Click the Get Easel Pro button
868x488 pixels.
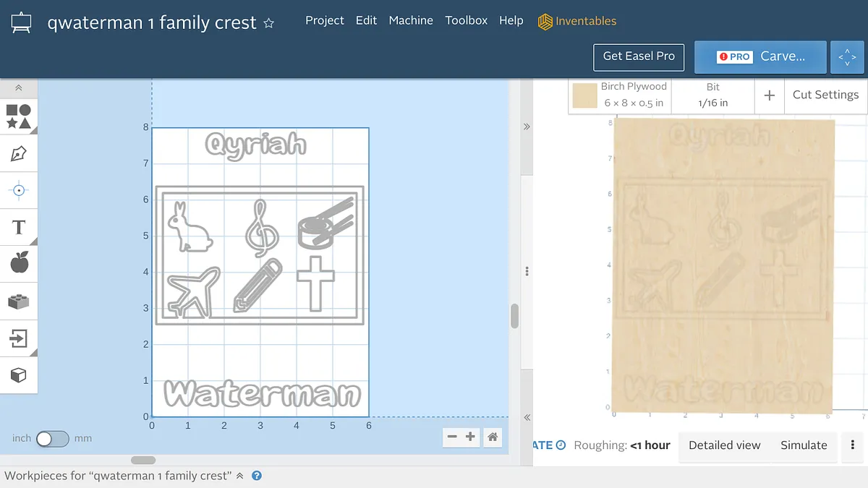coord(639,56)
